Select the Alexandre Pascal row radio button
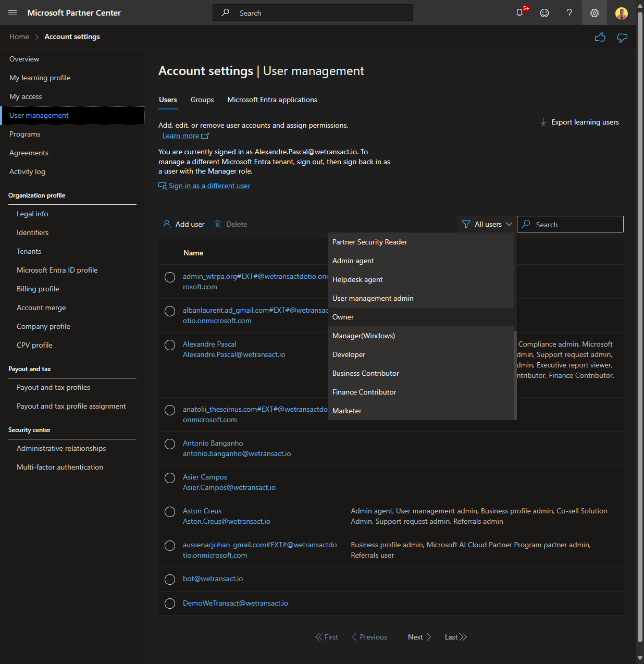 170,345
